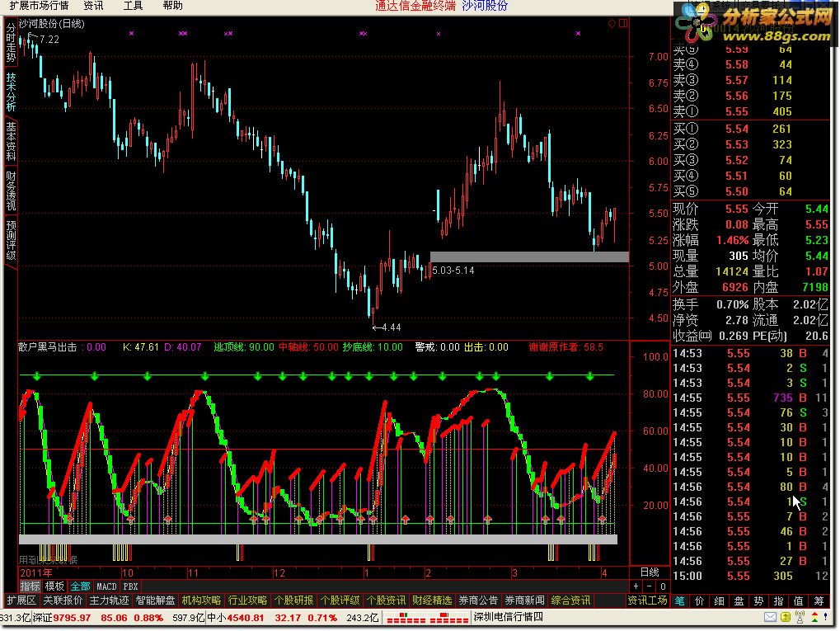Click the red-green up-down arrows status icon

point(815,618)
